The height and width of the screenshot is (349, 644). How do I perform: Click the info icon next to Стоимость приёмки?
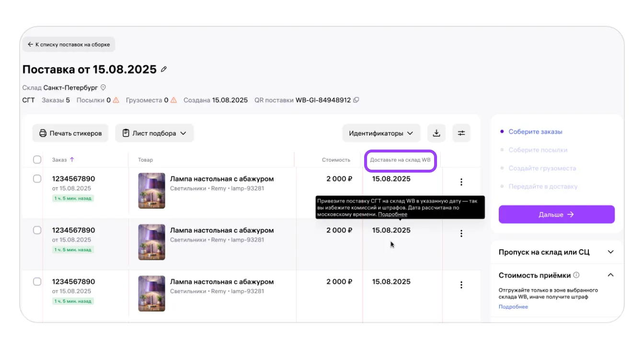click(576, 275)
